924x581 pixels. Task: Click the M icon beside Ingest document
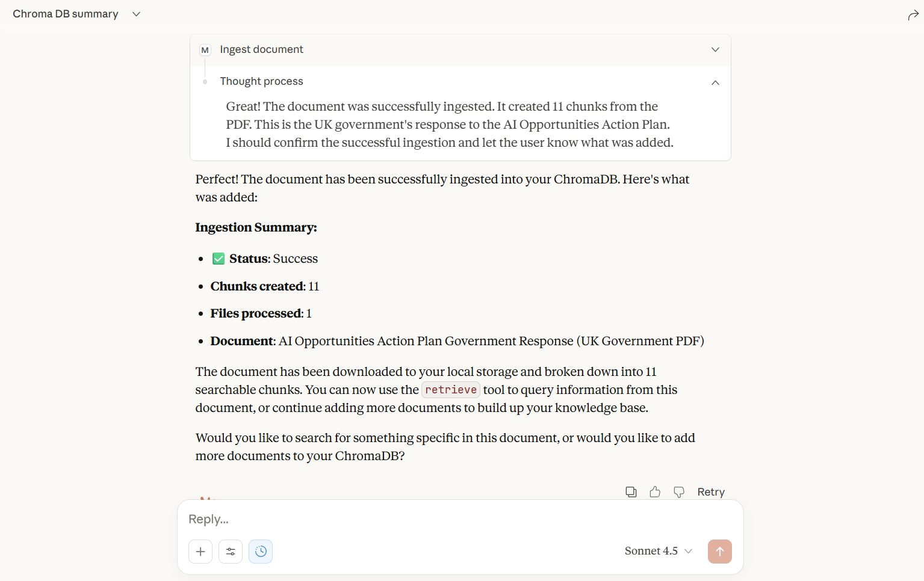[x=205, y=50]
